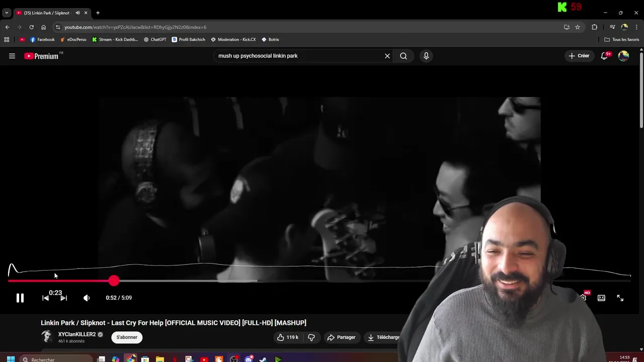The image size is (644, 362).
Task: Open the Windows Start menu
Action: (11, 359)
